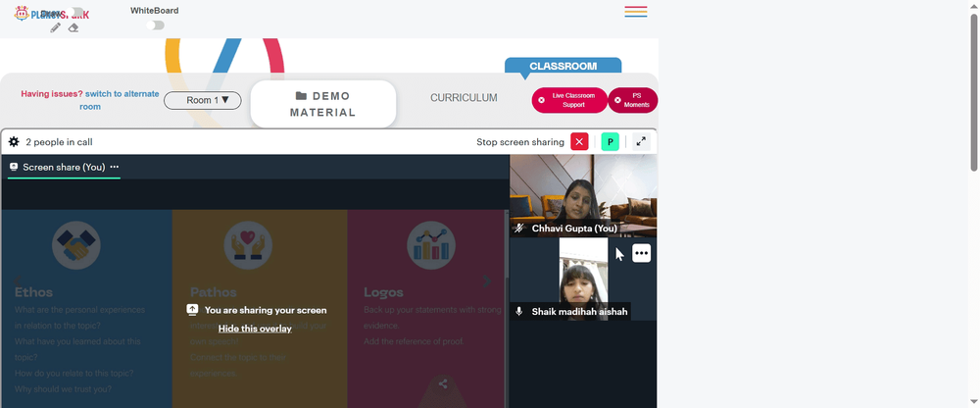Screen dimensions: 980x408
Task: Open the Screen share tab options dots
Action: (x=115, y=167)
